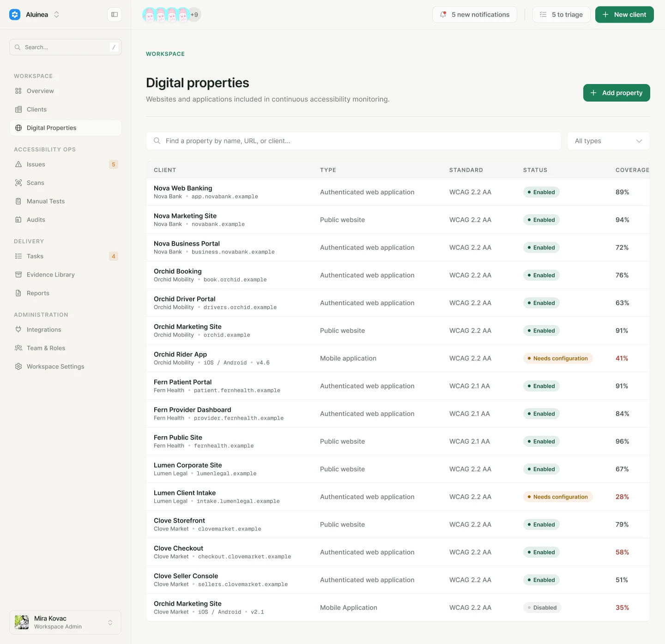Click the notification bell icon
The height and width of the screenshot is (644, 665).
click(x=443, y=15)
